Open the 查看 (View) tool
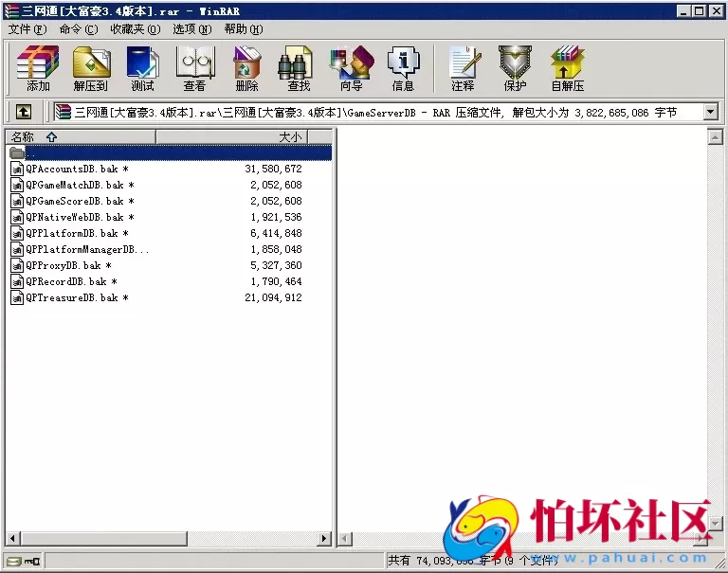 point(195,68)
